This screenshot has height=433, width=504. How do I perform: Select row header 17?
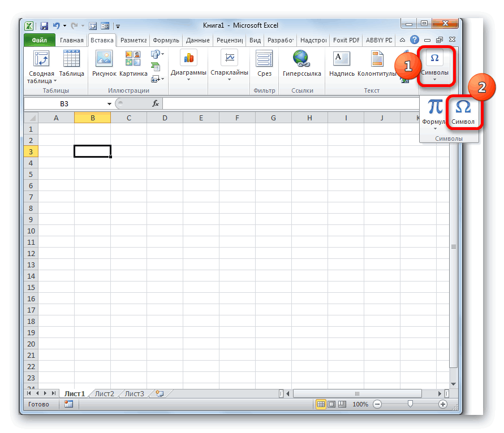[31, 310]
